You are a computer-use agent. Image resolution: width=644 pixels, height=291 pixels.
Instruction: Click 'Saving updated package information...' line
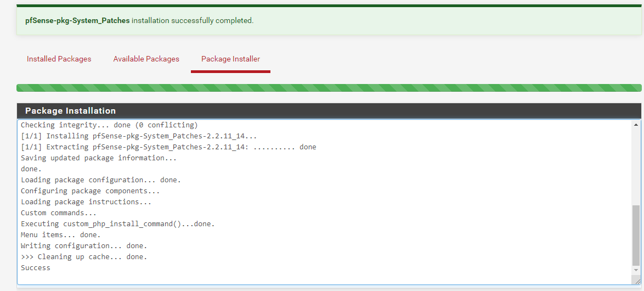pyautogui.click(x=99, y=158)
